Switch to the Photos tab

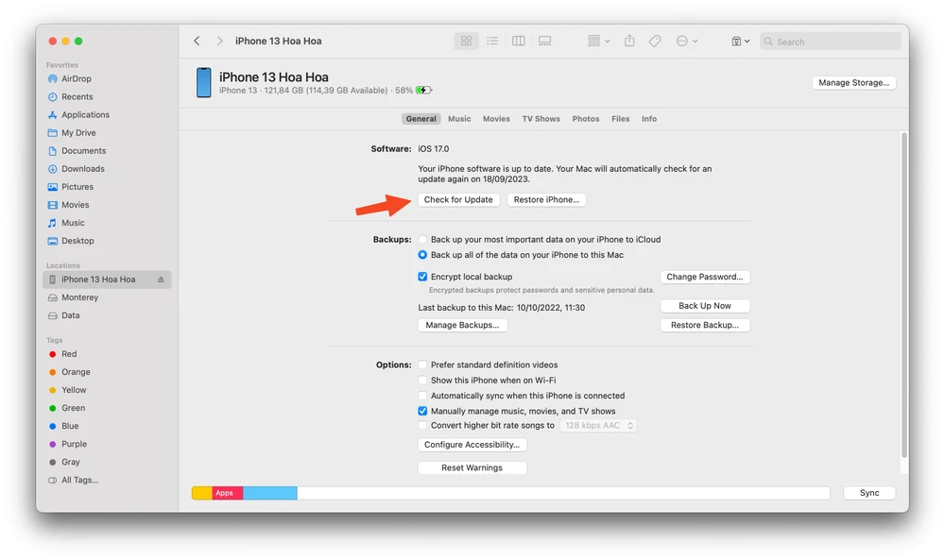(585, 118)
